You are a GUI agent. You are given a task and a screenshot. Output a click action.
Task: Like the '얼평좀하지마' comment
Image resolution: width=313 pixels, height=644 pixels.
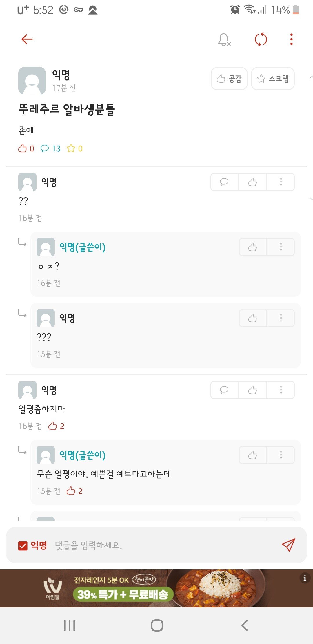point(252,390)
